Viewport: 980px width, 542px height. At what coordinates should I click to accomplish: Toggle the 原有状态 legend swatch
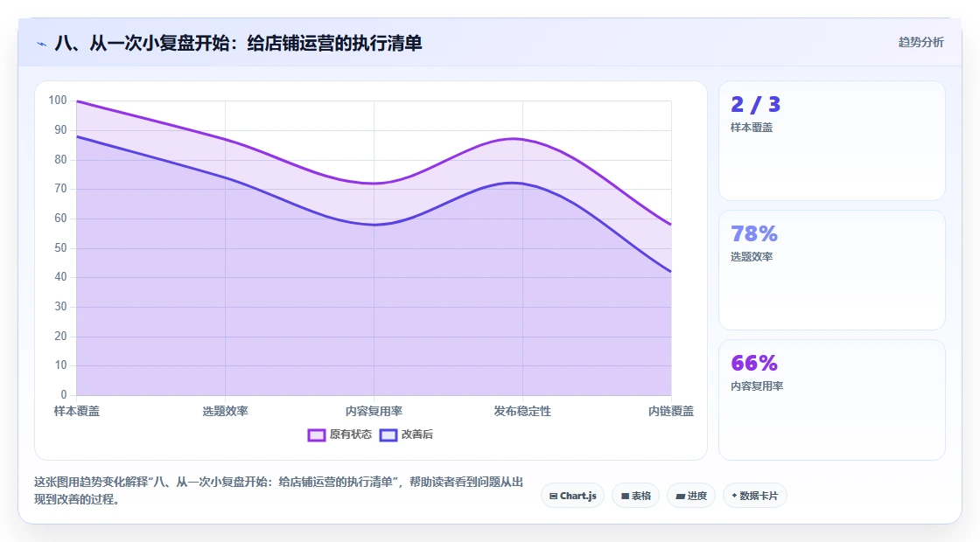(x=316, y=434)
